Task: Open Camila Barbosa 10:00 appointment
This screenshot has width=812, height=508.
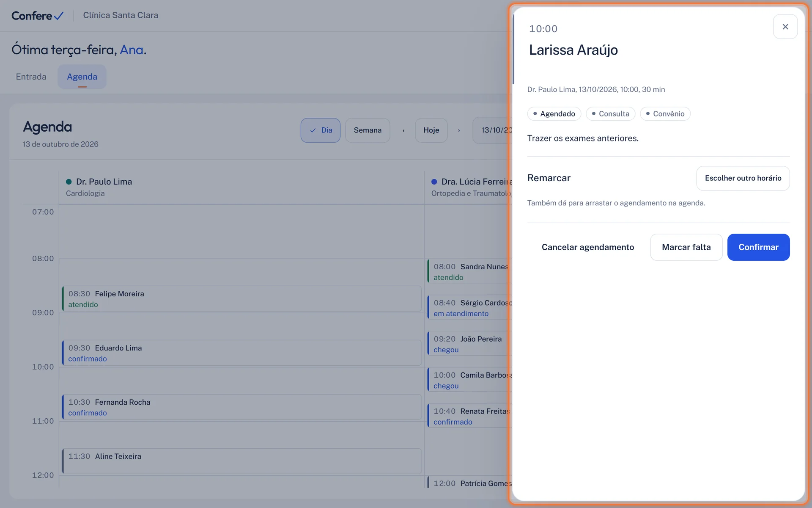Action: pyautogui.click(x=469, y=380)
